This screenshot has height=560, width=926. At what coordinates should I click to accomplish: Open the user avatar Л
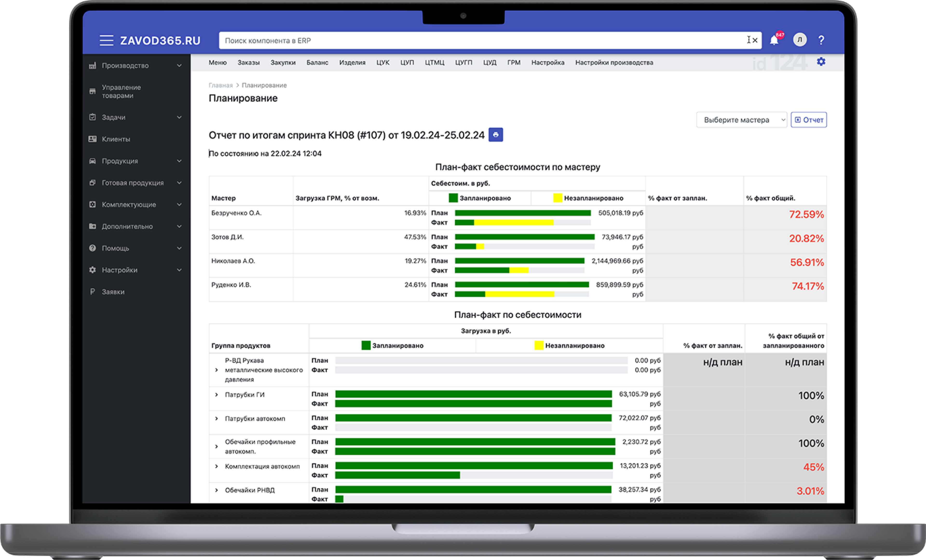tap(800, 40)
